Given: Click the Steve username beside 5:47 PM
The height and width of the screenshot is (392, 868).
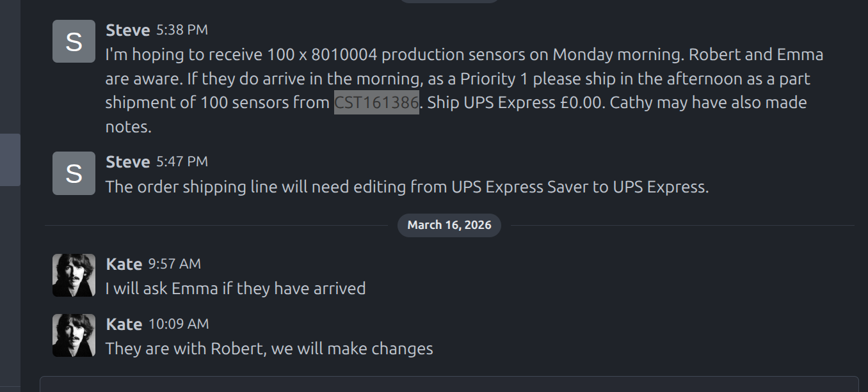Looking at the screenshot, I should pyautogui.click(x=127, y=162).
